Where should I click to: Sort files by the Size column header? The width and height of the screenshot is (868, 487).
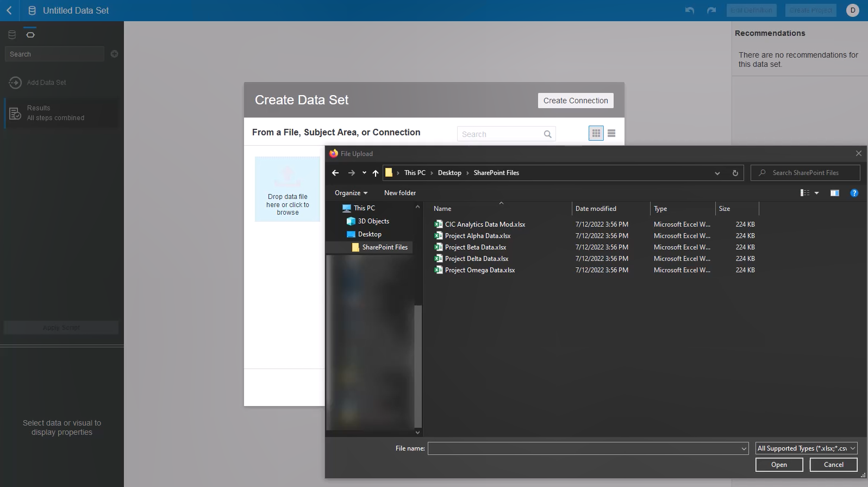tap(737, 209)
